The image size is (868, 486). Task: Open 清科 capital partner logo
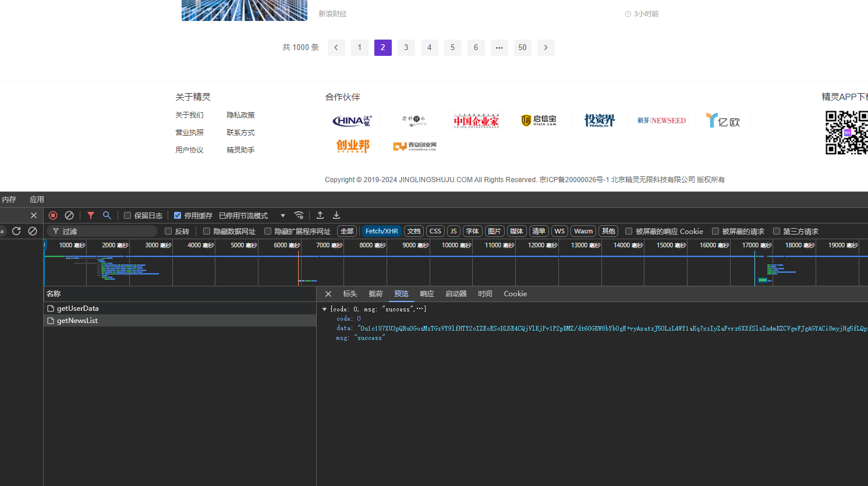click(x=414, y=120)
